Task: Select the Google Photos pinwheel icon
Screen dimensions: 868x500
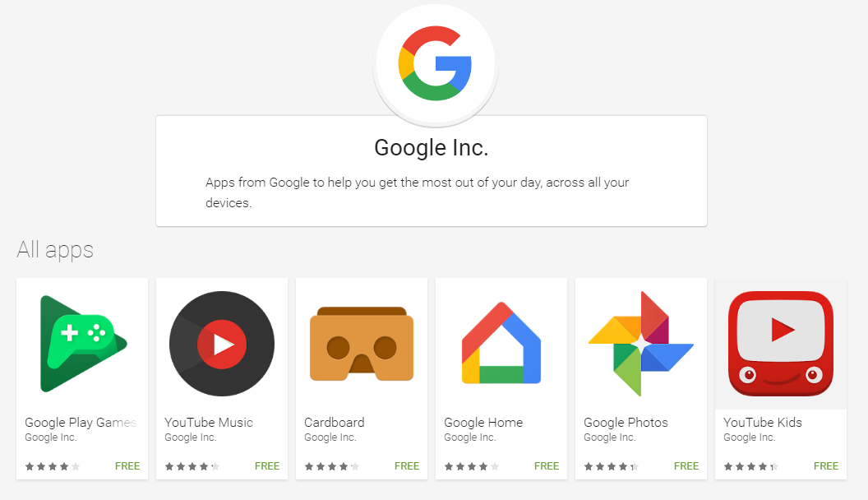Action: click(641, 344)
